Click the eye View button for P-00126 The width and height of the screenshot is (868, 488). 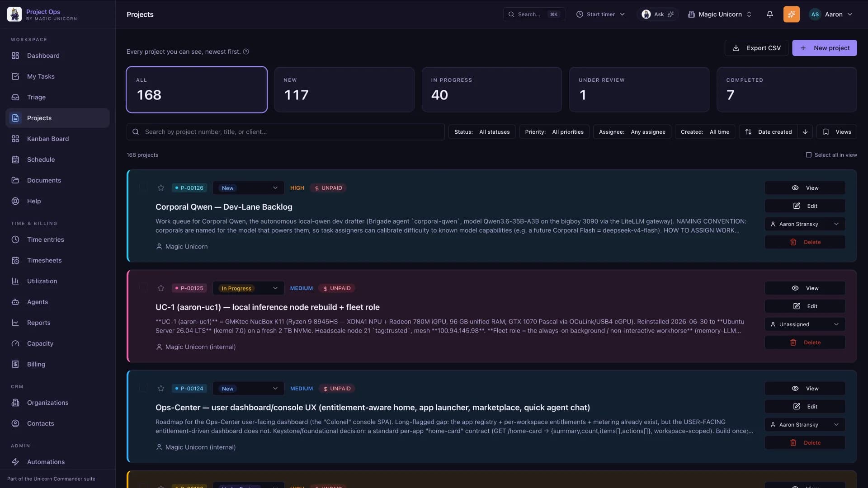pos(805,188)
